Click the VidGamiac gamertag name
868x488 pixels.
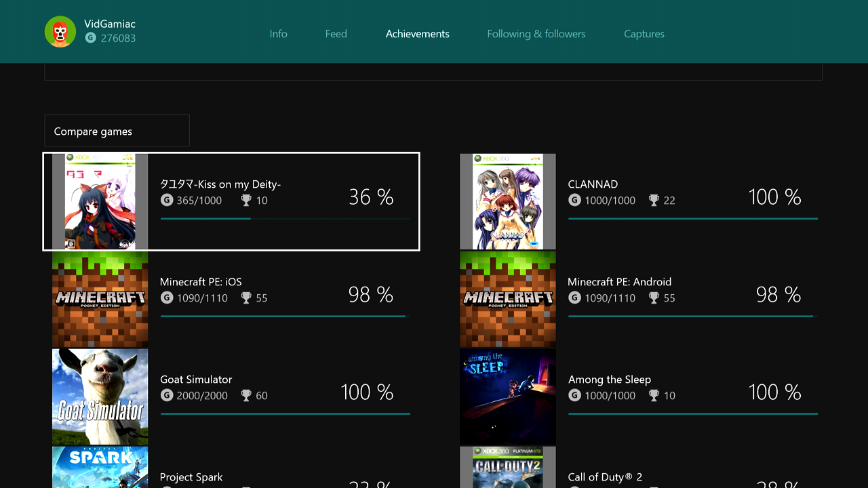(110, 24)
